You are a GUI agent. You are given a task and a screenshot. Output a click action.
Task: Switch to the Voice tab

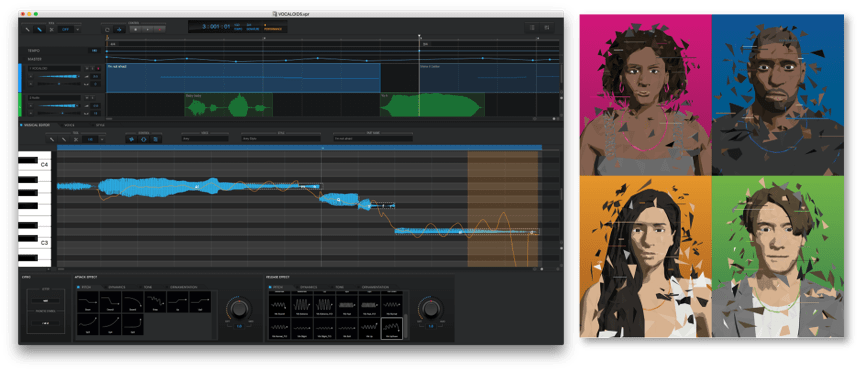point(69,125)
